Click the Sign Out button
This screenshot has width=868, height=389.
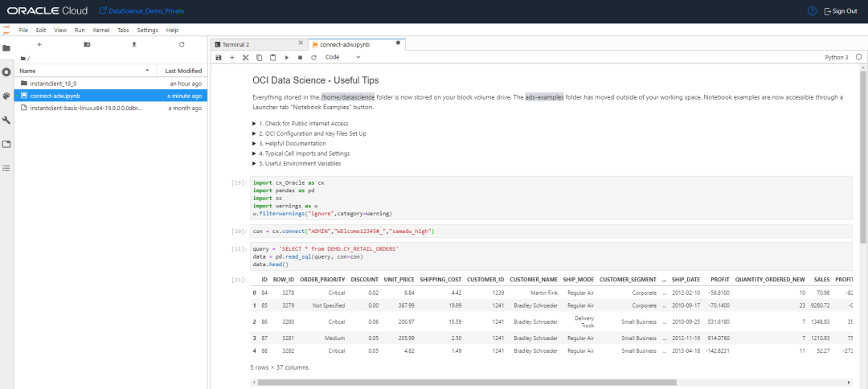point(841,11)
